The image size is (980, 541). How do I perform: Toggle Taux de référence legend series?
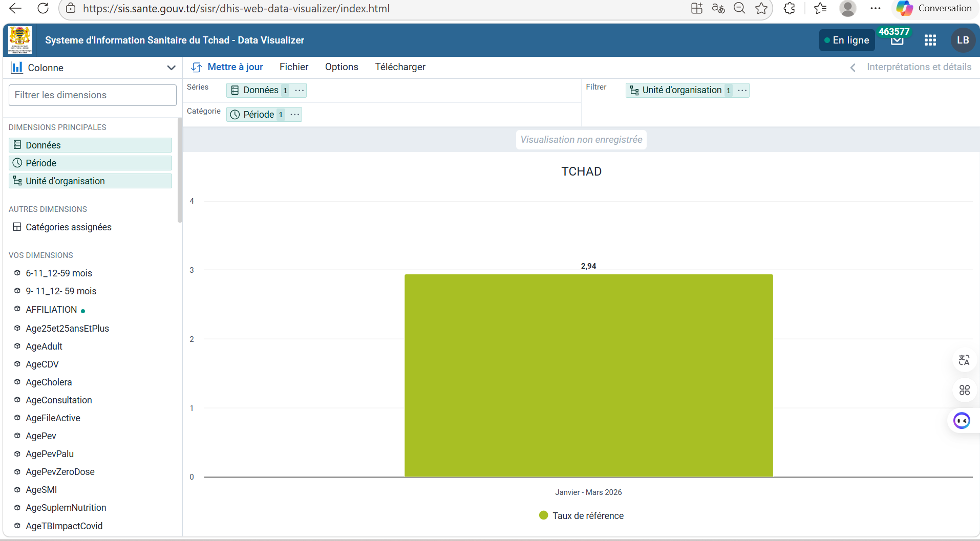pos(581,515)
